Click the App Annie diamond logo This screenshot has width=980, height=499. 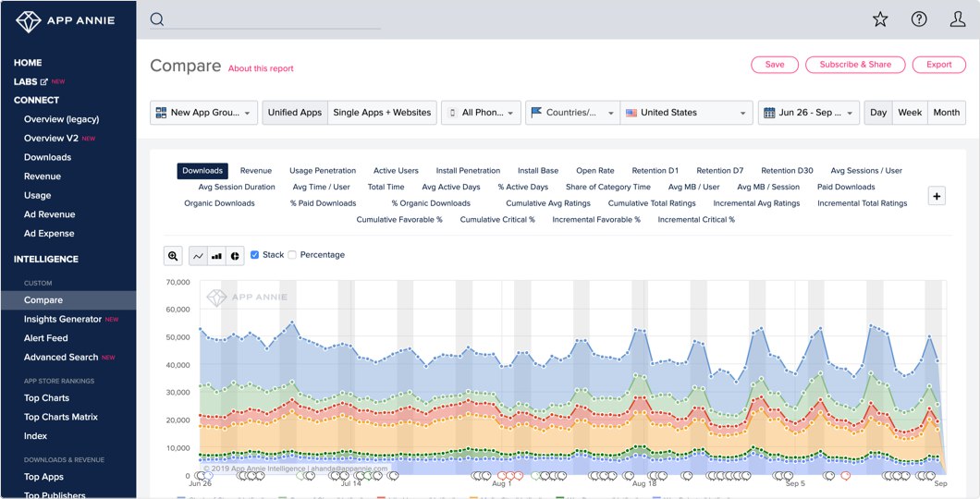click(28, 20)
